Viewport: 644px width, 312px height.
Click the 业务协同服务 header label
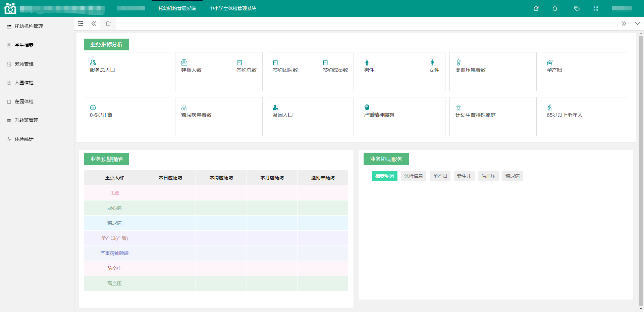[x=386, y=159]
